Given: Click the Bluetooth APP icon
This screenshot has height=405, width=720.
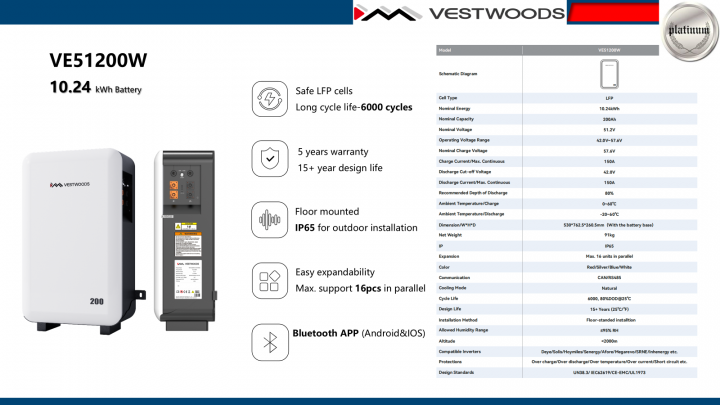Looking at the screenshot, I should [269, 341].
